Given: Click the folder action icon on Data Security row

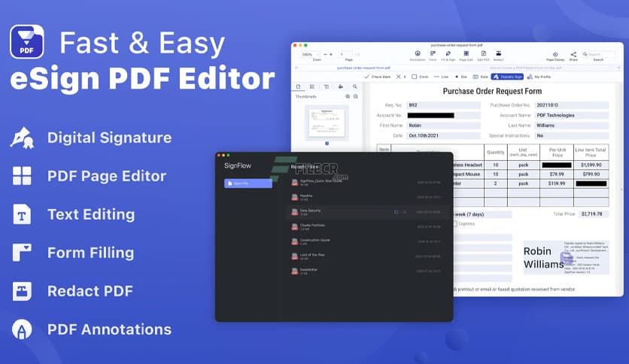Looking at the screenshot, I should pyautogui.click(x=396, y=212).
